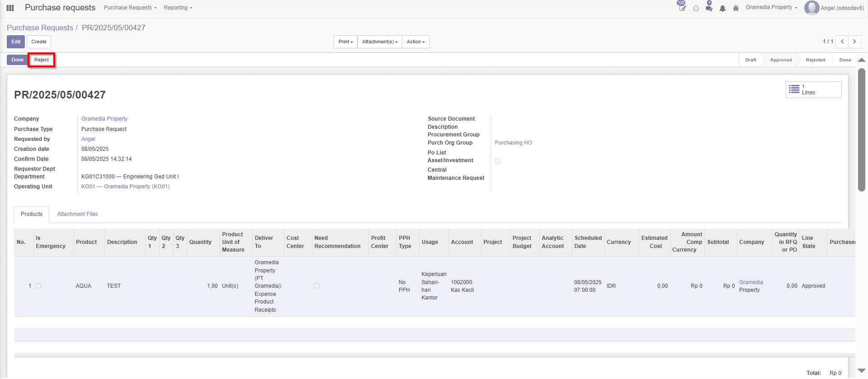Open the conversations chat icon

click(709, 8)
